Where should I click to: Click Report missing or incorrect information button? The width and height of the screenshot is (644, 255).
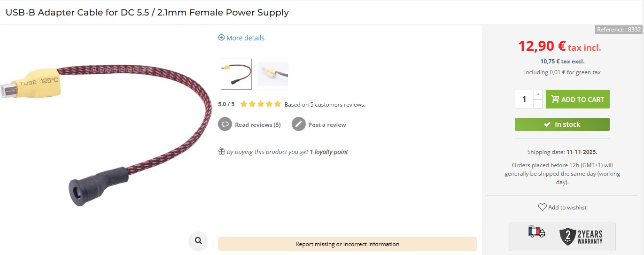pyautogui.click(x=347, y=244)
